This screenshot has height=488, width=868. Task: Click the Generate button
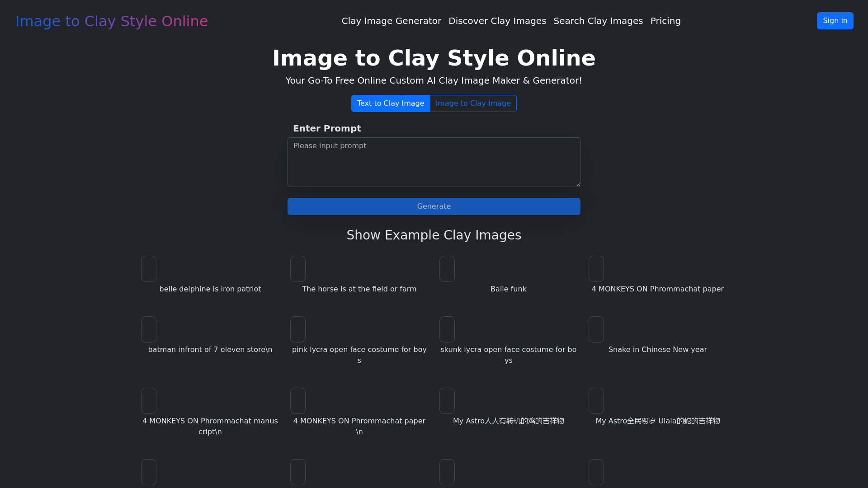[434, 206]
